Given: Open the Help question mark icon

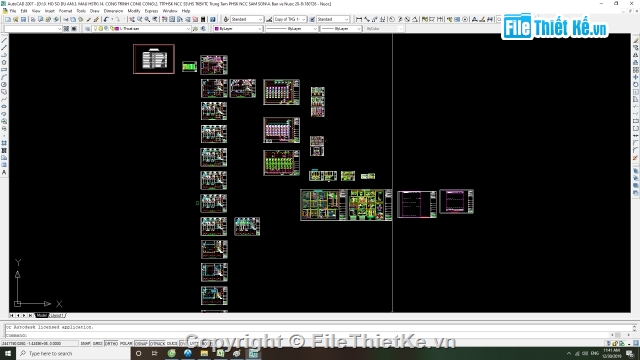Looking at the screenshot, I should pyautogui.click(x=213, y=19).
